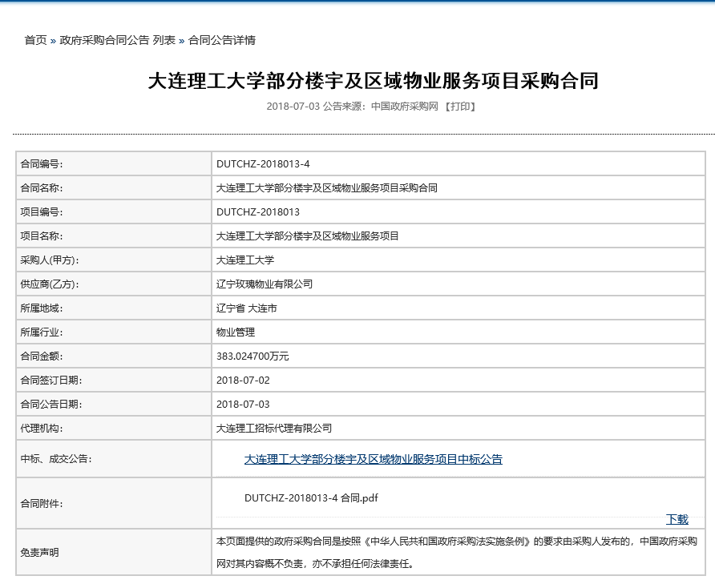Click the 下载 download link
715x588 pixels.
click(x=677, y=519)
